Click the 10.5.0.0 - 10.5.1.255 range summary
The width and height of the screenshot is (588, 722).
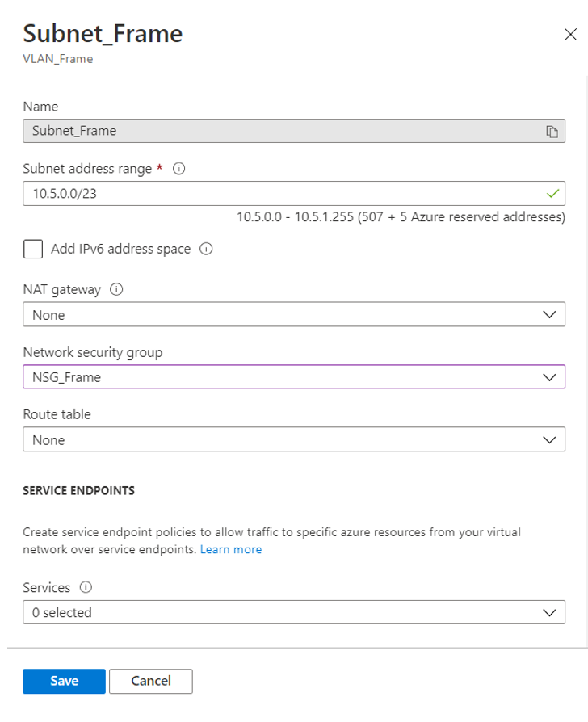coord(401,217)
